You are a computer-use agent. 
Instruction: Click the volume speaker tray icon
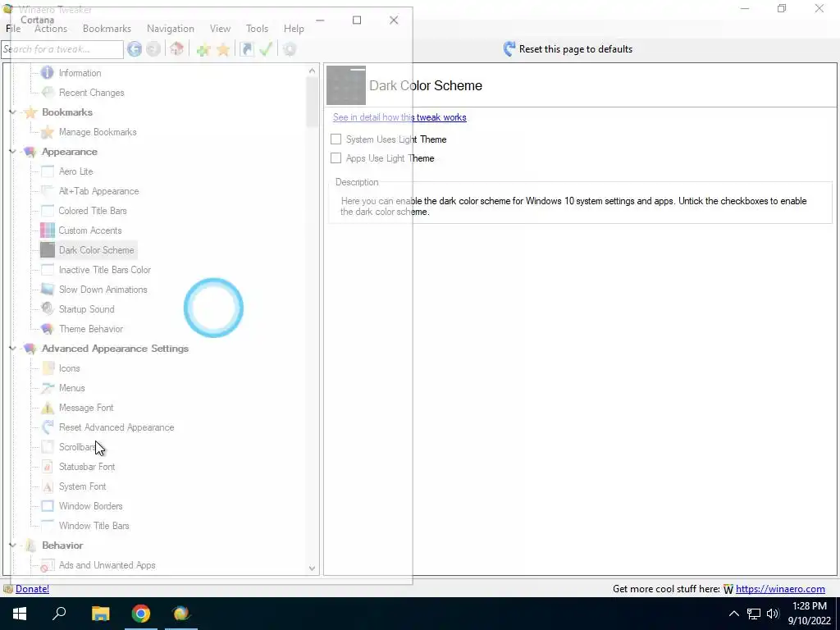[773, 614]
